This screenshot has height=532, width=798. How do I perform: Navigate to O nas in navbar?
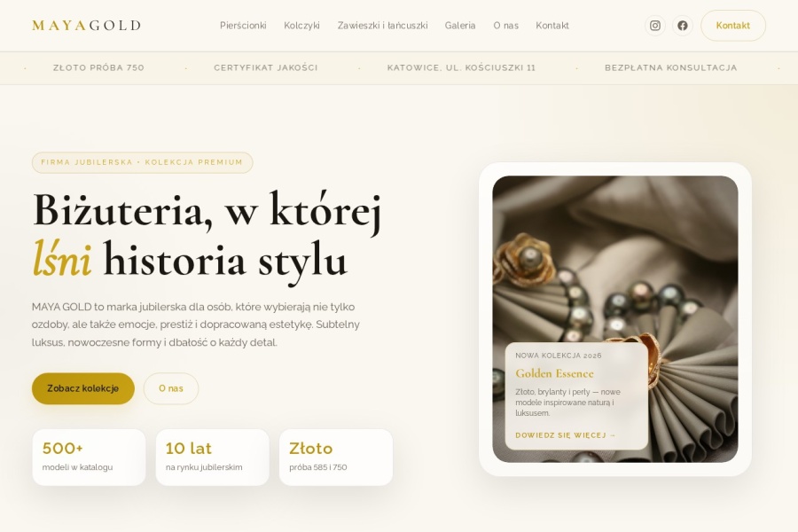[x=506, y=26]
